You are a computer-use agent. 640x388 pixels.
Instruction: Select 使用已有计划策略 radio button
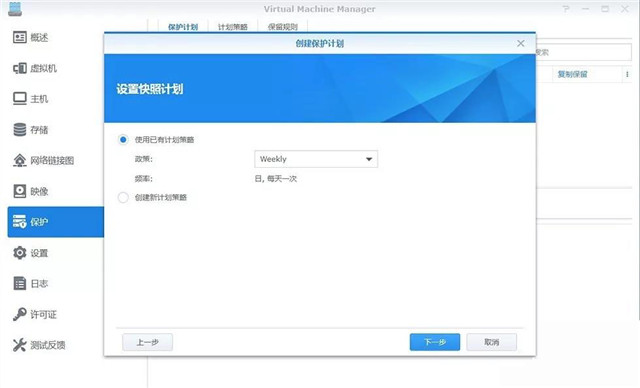[x=123, y=140]
